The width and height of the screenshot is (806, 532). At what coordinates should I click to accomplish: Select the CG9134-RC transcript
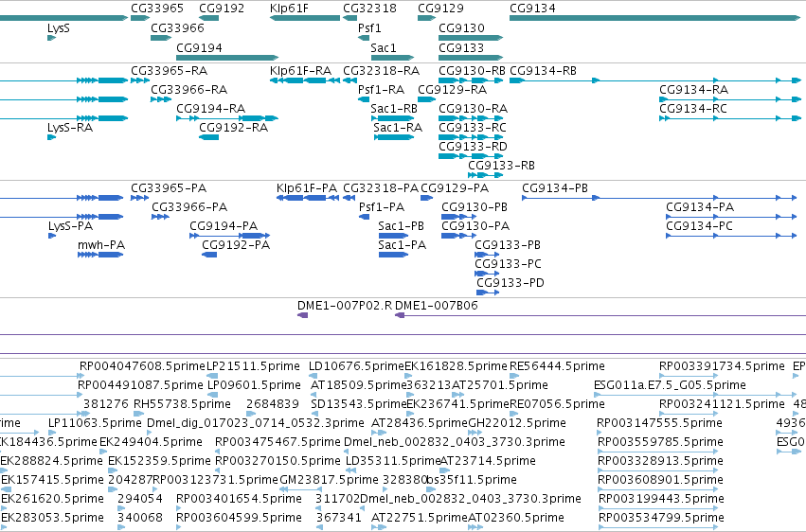pos(730,118)
